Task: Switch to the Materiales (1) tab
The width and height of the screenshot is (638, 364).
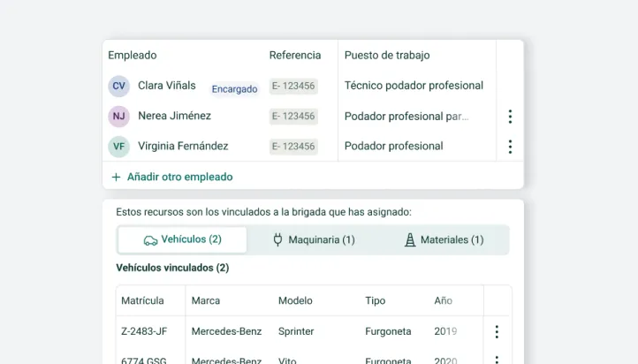Action: click(x=444, y=240)
